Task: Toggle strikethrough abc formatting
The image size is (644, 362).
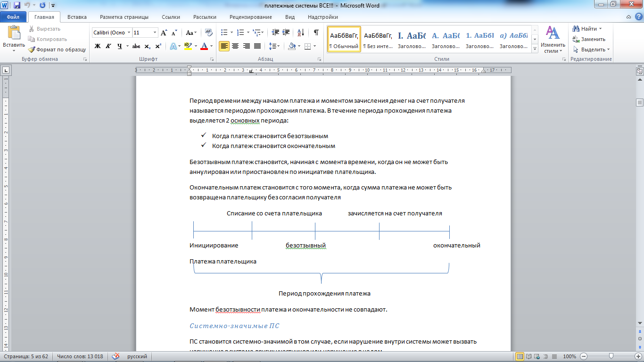Action: [x=136, y=46]
